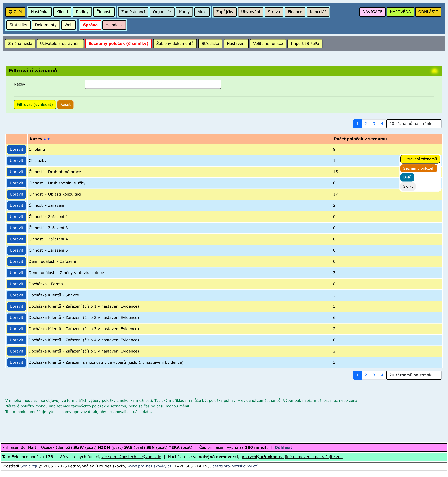The image size is (448, 477).
Task: Open Uživatelé a oprávnění tab
Action: tap(60, 44)
